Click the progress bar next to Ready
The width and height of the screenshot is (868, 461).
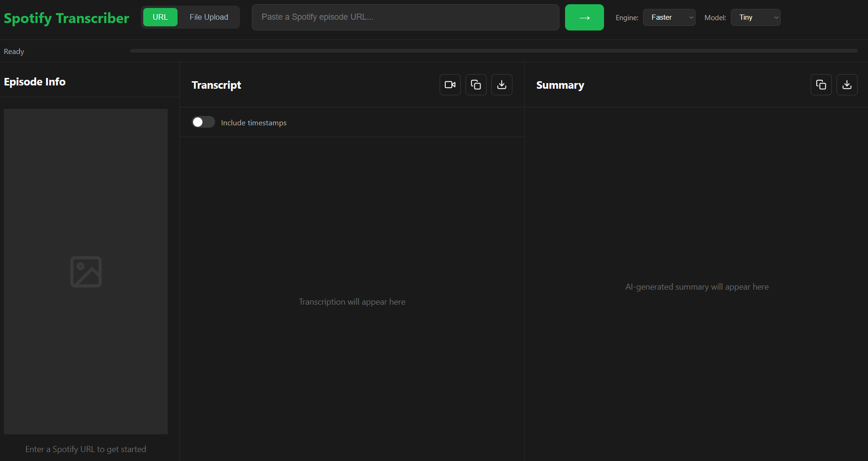point(493,51)
